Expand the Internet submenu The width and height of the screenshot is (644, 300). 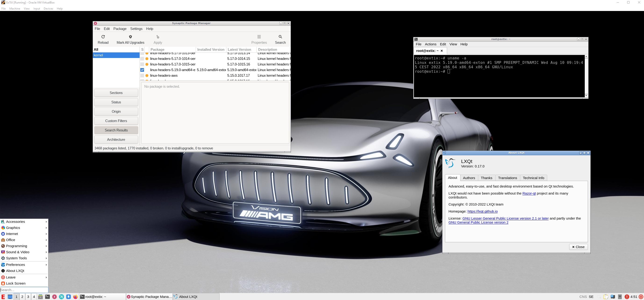[x=24, y=234]
